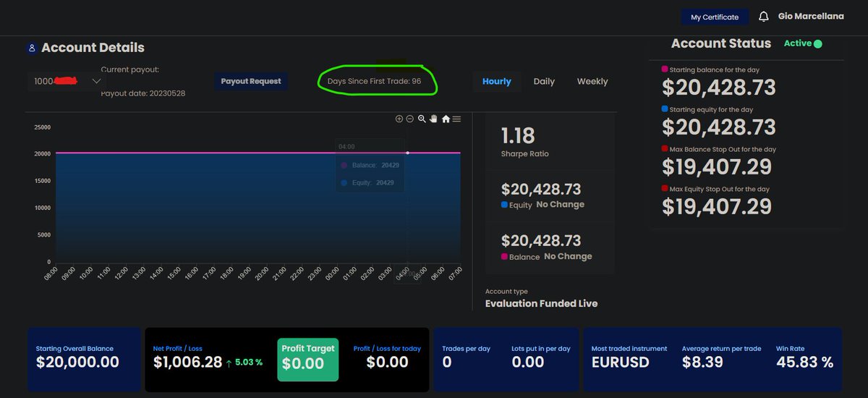Click the Win Rate 45.83 % value
868x398 pixels.
click(x=804, y=363)
